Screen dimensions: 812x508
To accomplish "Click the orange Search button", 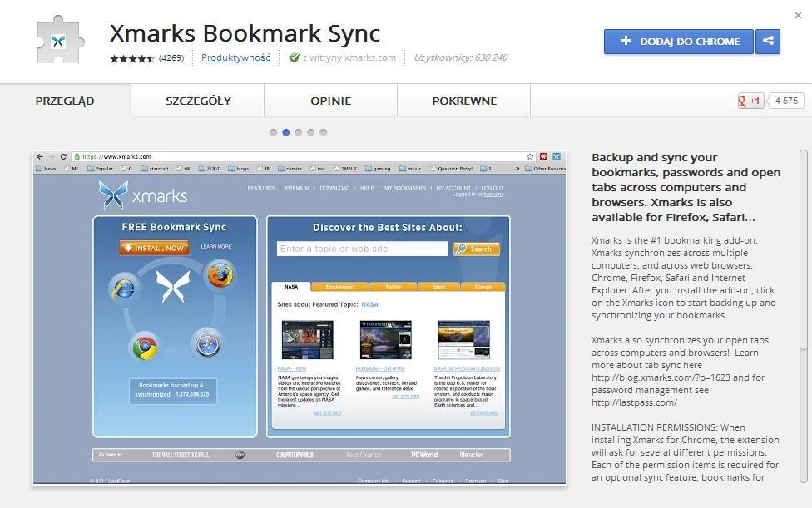I will click(477, 249).
